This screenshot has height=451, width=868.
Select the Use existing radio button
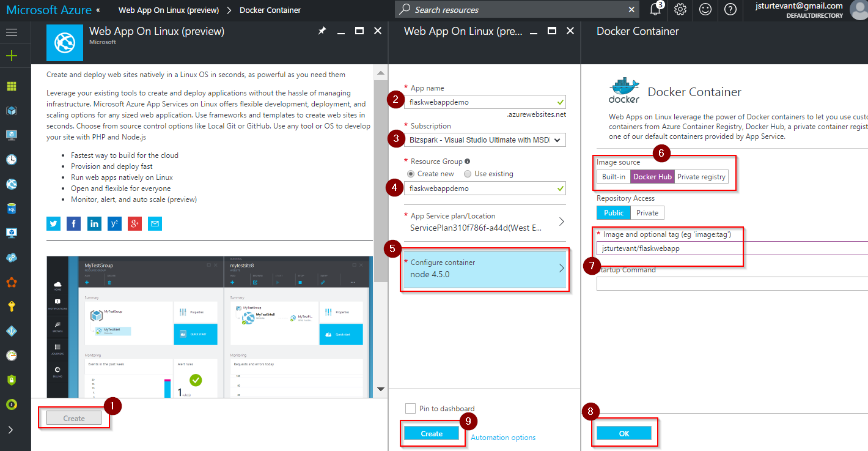coord(468,174)
